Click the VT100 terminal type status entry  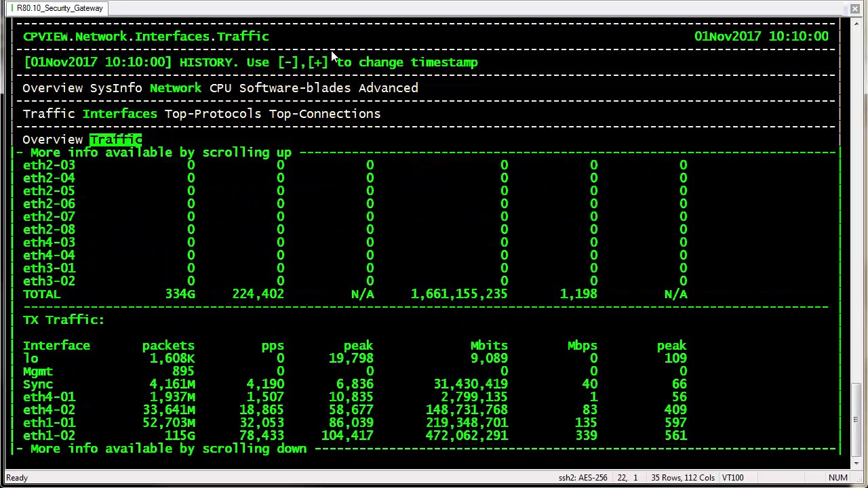point(733,478)
